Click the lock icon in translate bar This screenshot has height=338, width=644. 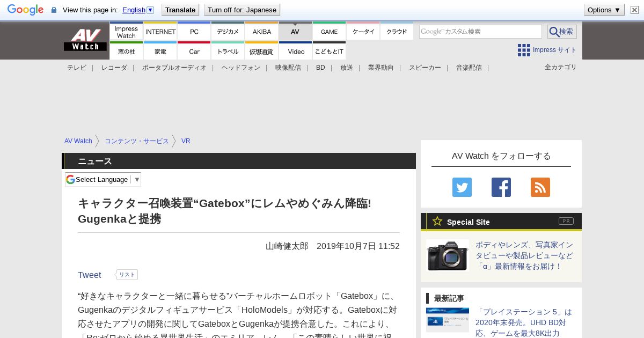coord(54,10)
